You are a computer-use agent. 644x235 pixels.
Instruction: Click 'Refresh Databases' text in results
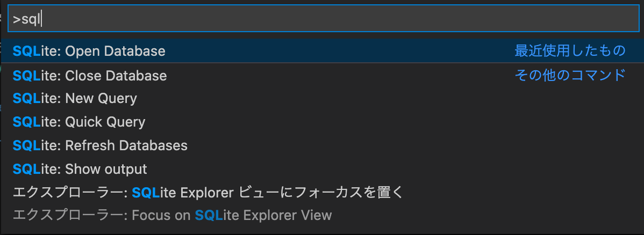tap(126, 145)
